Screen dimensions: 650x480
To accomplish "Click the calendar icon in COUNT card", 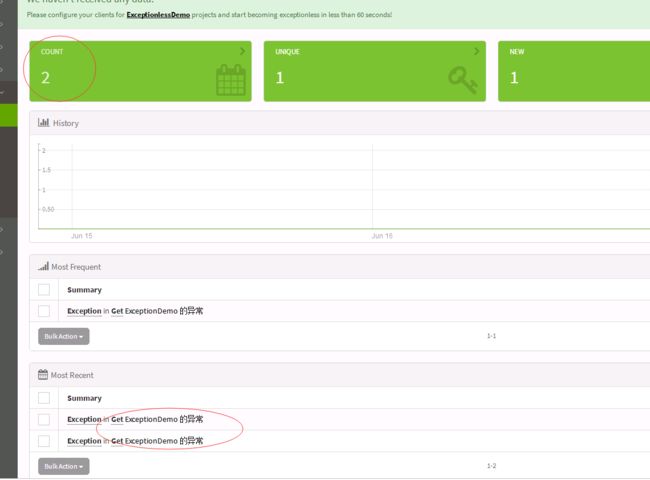I will pos(231,80).
